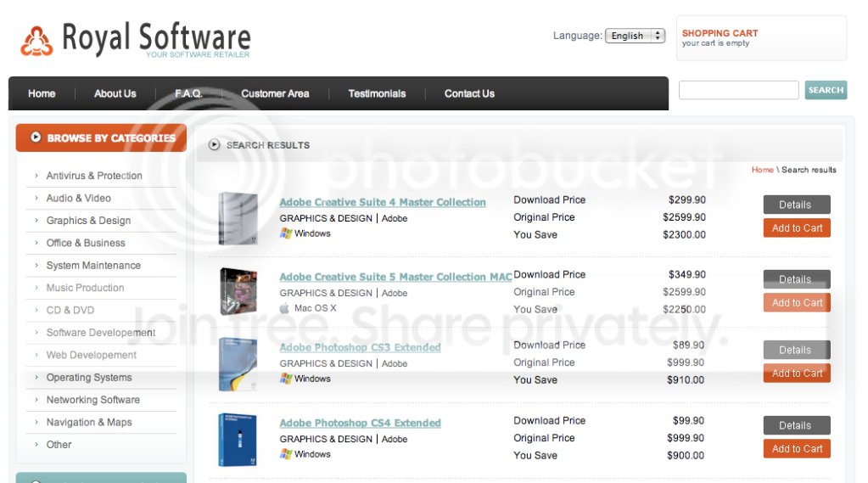Screen dimensions: 868x483
Task: Click the search text field
Action: click(x=738, y=90)
